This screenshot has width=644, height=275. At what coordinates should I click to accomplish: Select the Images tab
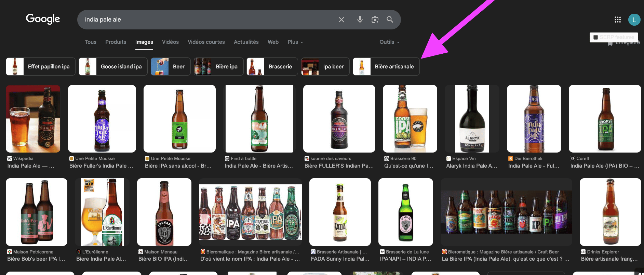pos(144,42)
